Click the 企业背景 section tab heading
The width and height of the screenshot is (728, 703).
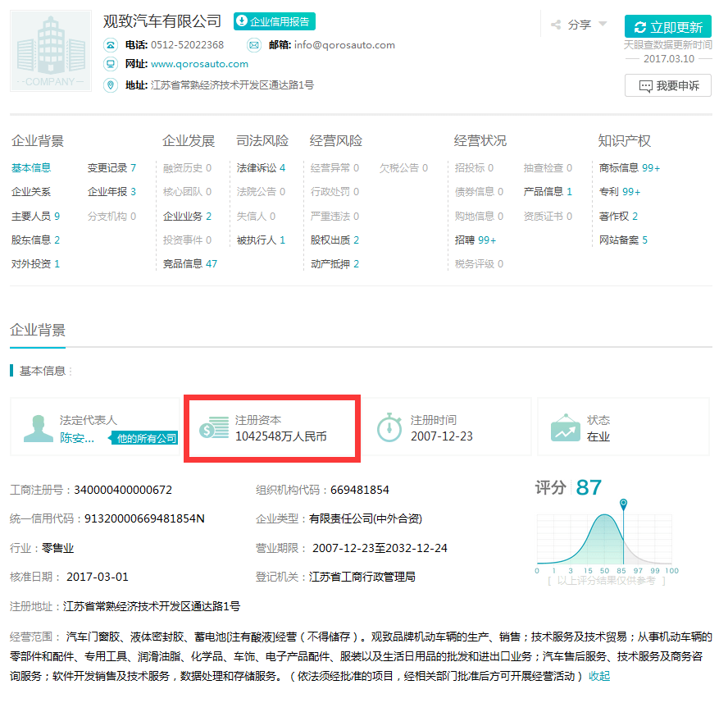tap(38, 330)
